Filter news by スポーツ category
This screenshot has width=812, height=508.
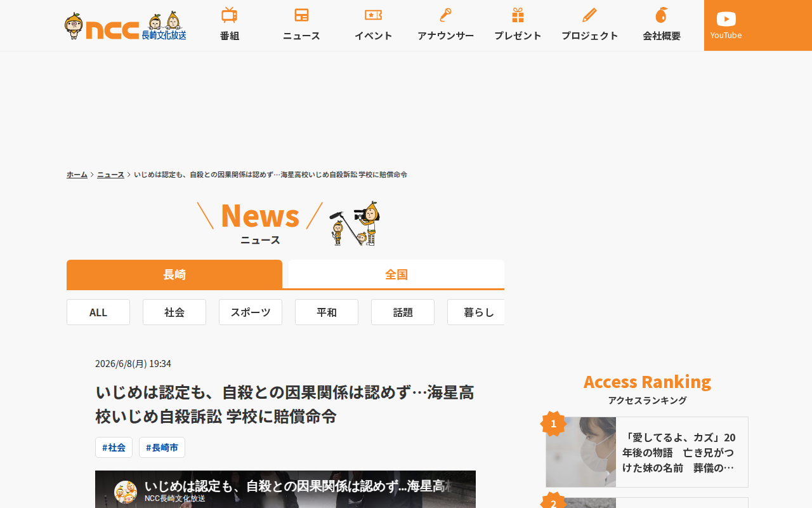tap(251, 312)
